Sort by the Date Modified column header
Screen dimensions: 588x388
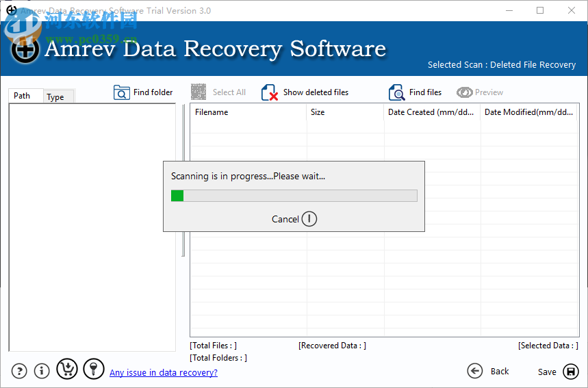tap(528, 112)
